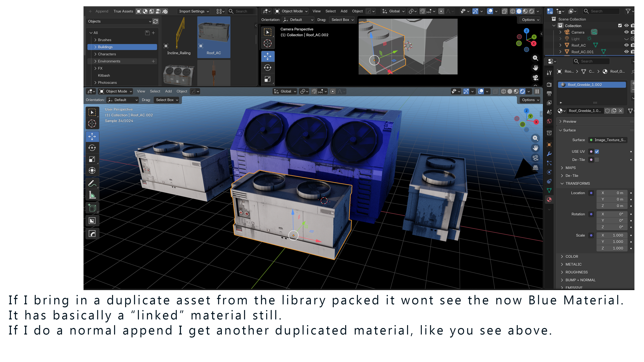Filter asset browser by Blender icon
Viewport: 644px width, 362px height.
(x=165, y=11)
